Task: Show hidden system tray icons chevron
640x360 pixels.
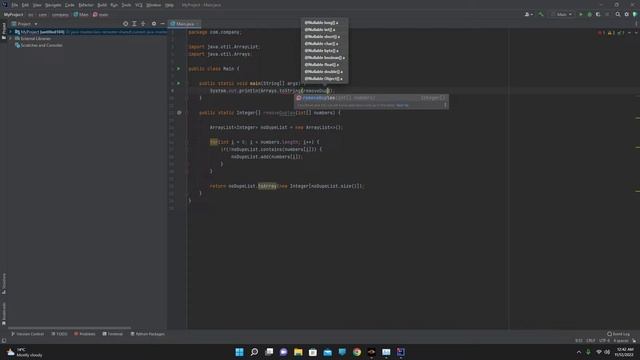Action: 579,352
